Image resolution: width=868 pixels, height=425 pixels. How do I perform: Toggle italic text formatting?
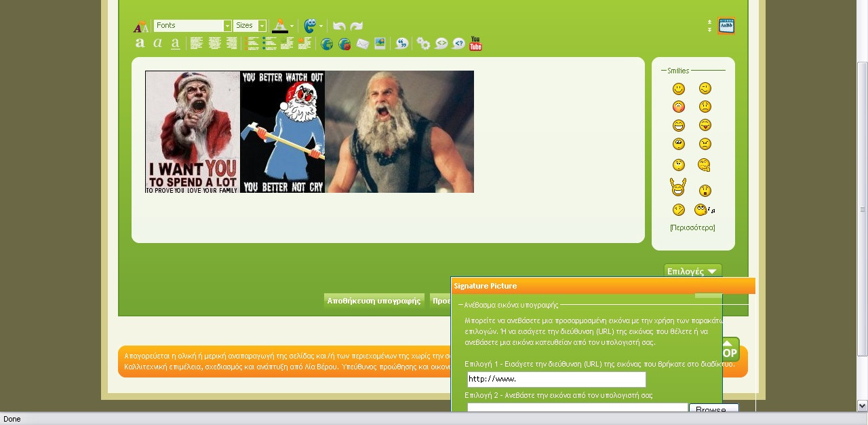click(x=157, y=43)
